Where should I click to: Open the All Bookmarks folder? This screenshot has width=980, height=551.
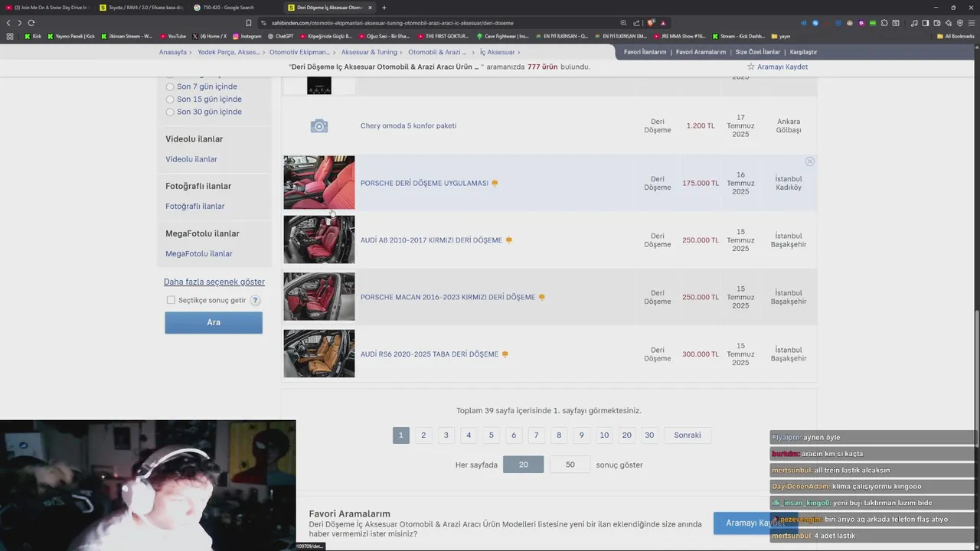click(955, 36)
